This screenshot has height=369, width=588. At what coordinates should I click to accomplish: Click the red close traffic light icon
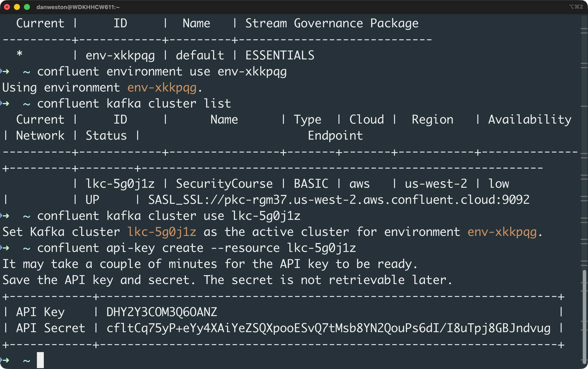point(7,7)
